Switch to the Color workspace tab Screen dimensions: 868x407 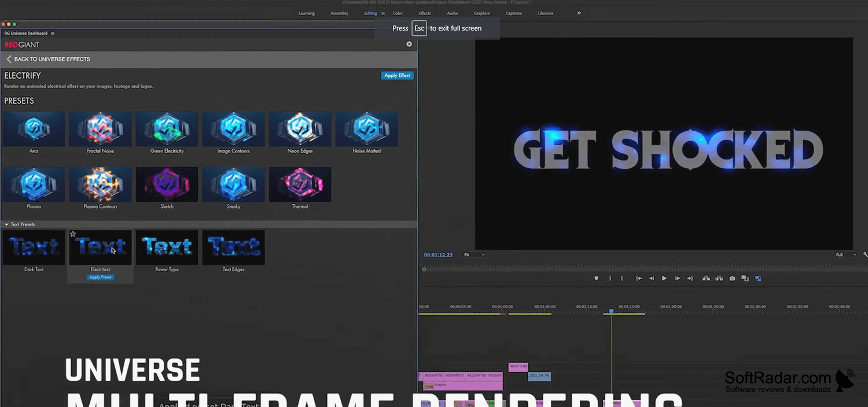tap(398, 13)
